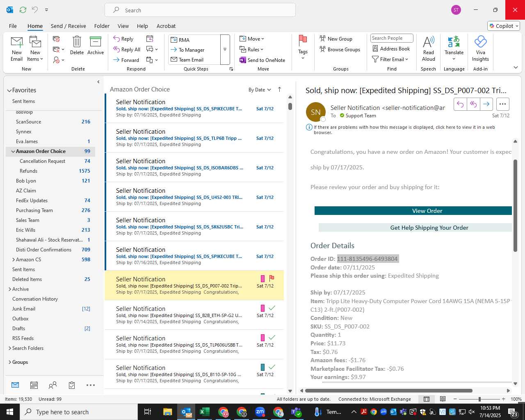This screenshot has height=420, width=525.
Task: Open Zoom from the taskbar
Action: (x=260, y=412)
